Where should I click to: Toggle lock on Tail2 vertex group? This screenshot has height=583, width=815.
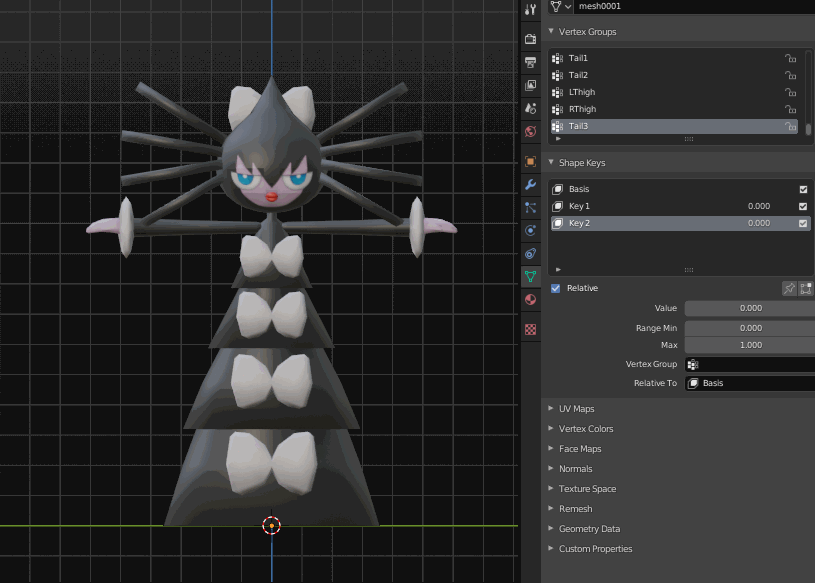790,75
